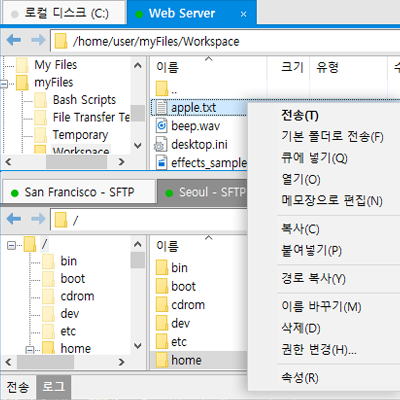Click back arrow in San Francisco pane
The image size is (400, 400).
(14, 219)
